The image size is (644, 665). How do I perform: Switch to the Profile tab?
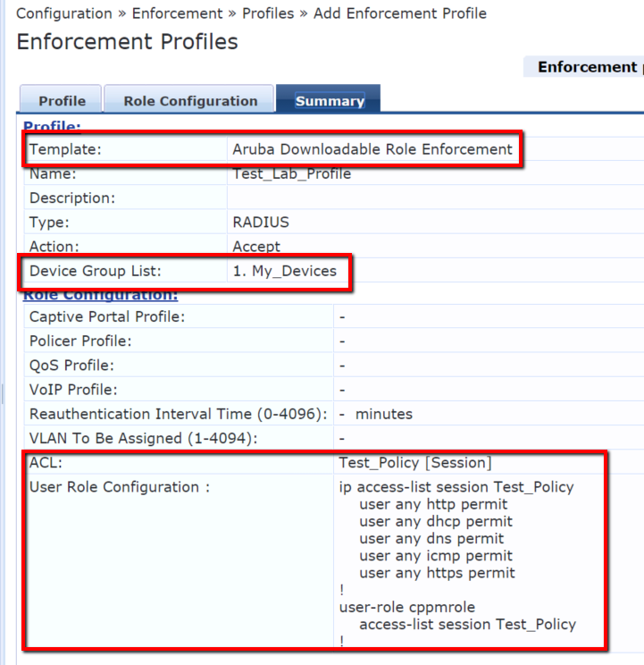click(61, 100)
